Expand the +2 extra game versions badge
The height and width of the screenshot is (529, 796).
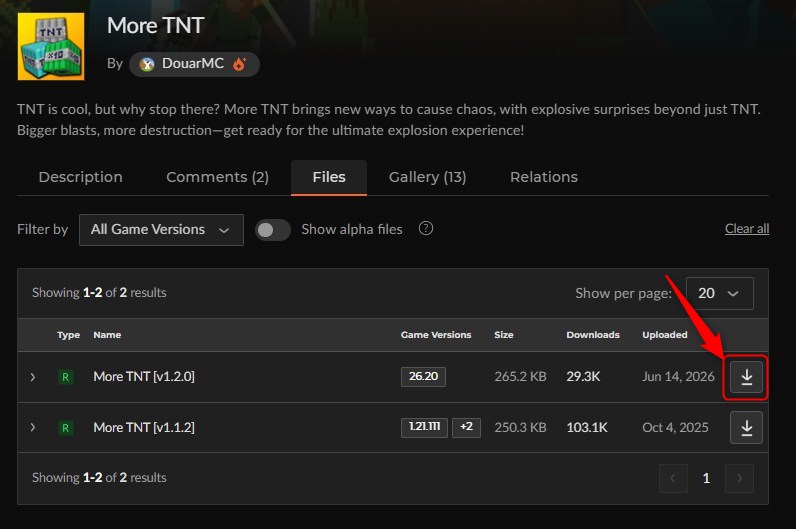coord(466,427)
